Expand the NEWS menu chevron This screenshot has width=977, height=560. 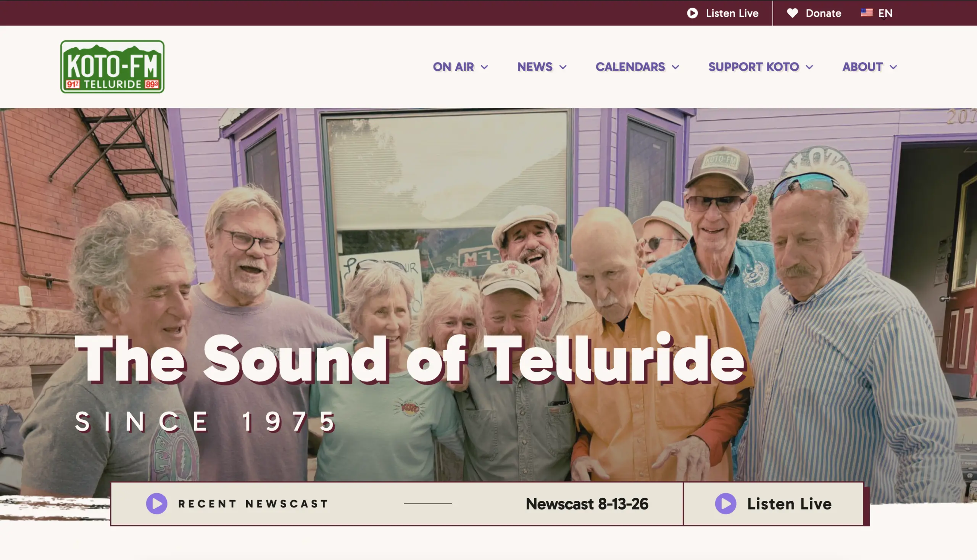[563, 67]
